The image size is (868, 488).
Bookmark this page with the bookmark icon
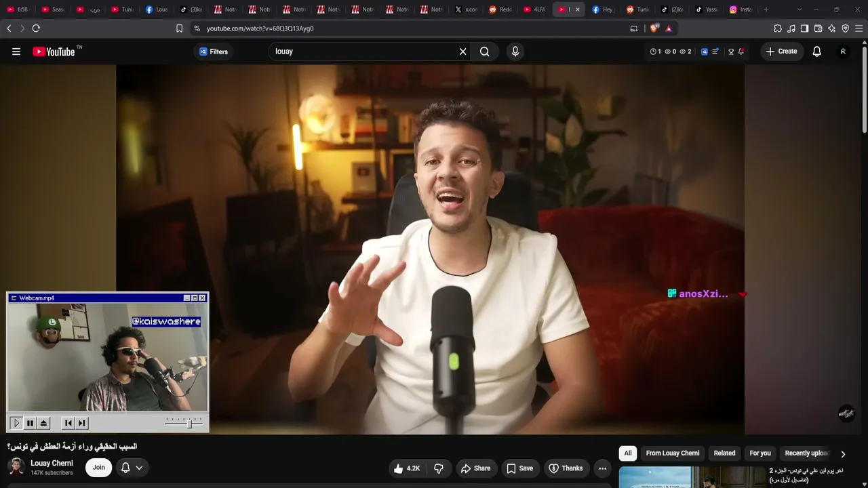[x=179, y=28]
